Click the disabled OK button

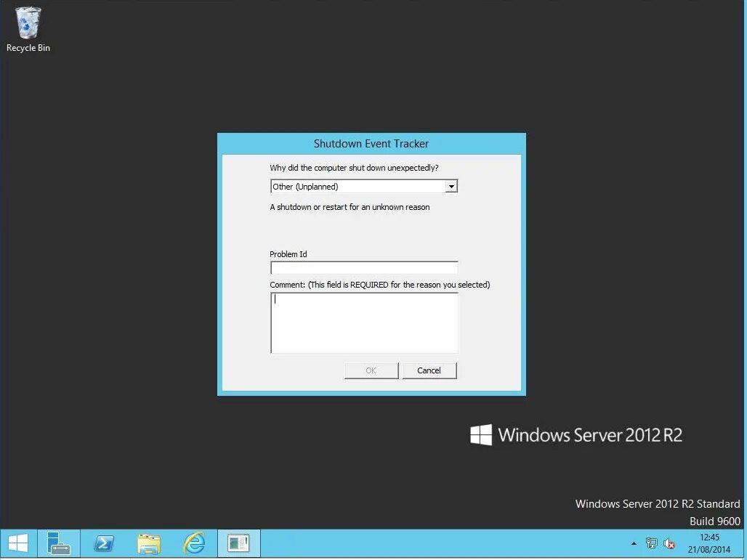(371, 370)
